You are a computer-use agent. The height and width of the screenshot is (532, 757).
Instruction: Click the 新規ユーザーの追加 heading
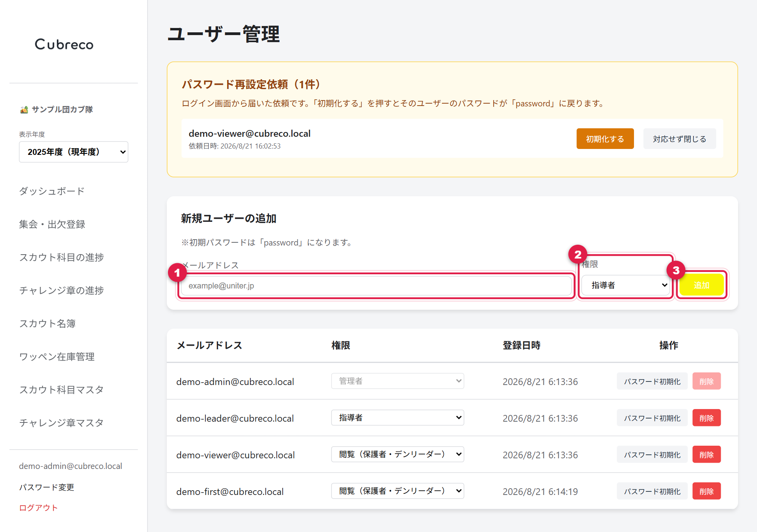point(229,218)
